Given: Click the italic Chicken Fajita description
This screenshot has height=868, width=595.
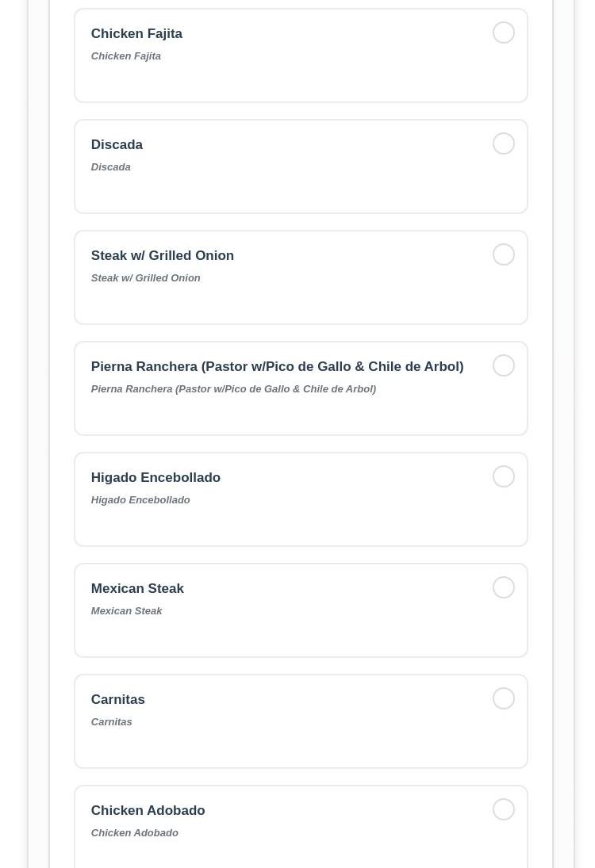Looking at the screenshot, I should coord(126,56).
